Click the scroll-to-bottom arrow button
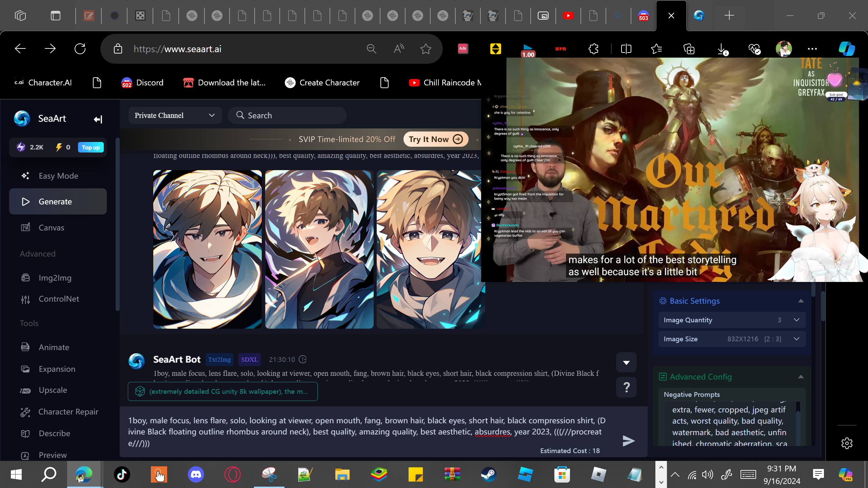 (x=626, y=363)
